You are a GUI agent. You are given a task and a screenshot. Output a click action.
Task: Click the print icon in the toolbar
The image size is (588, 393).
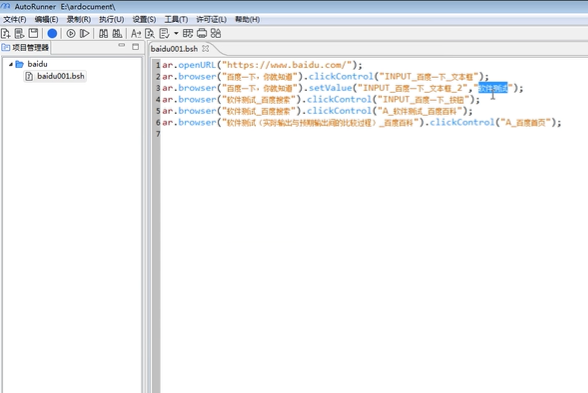pyautogui.click(x=202, y=33)
